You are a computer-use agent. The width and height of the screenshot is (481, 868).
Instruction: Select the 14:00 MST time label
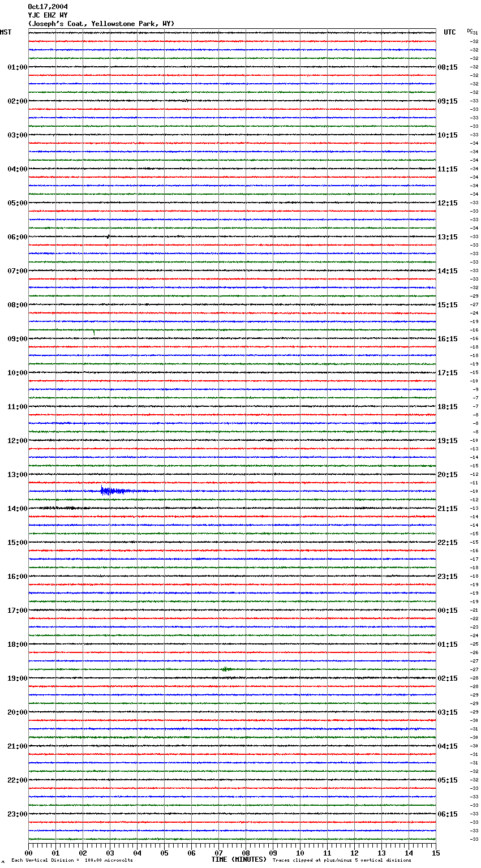17,509
